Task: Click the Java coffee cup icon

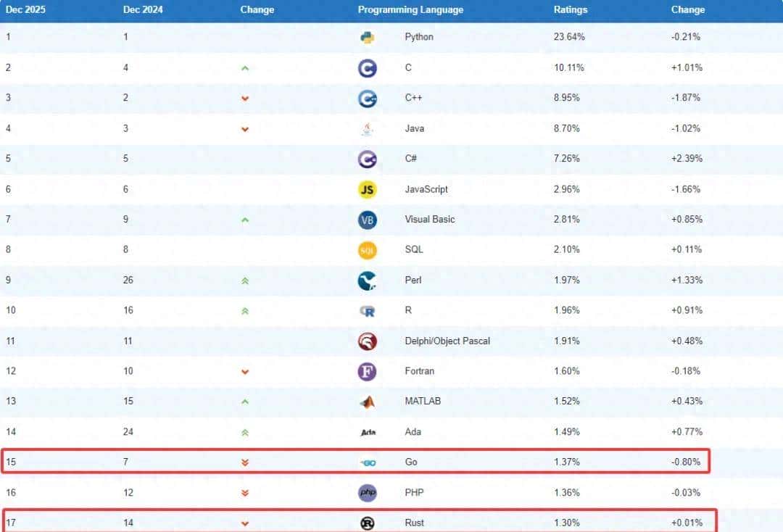Action: 368,128
